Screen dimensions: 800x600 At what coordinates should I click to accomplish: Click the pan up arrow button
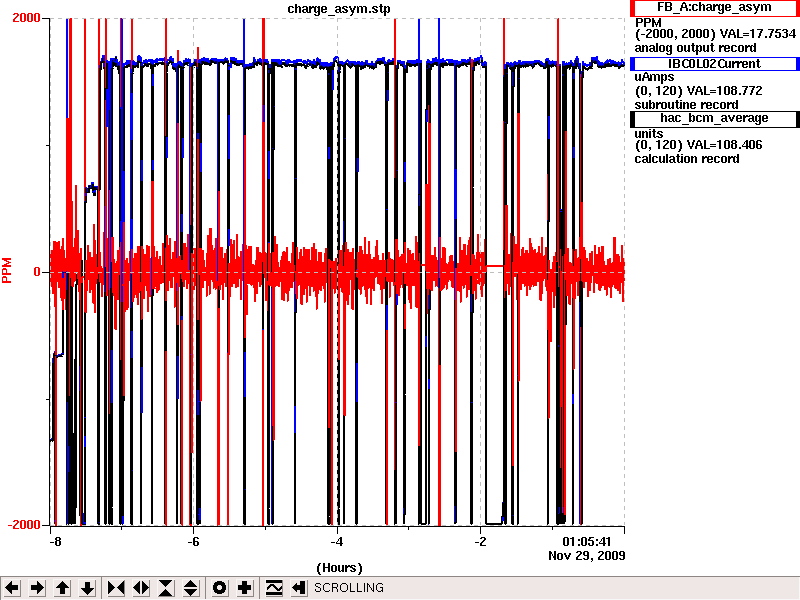point(63,588)
